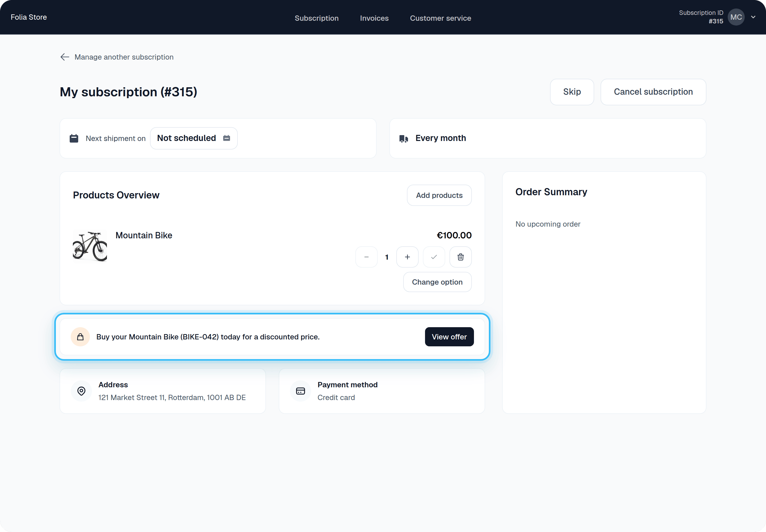Open the MC user avatar
Image resolution: width=766 pixels, height=532 pixels.
click(x=736, y=17)
